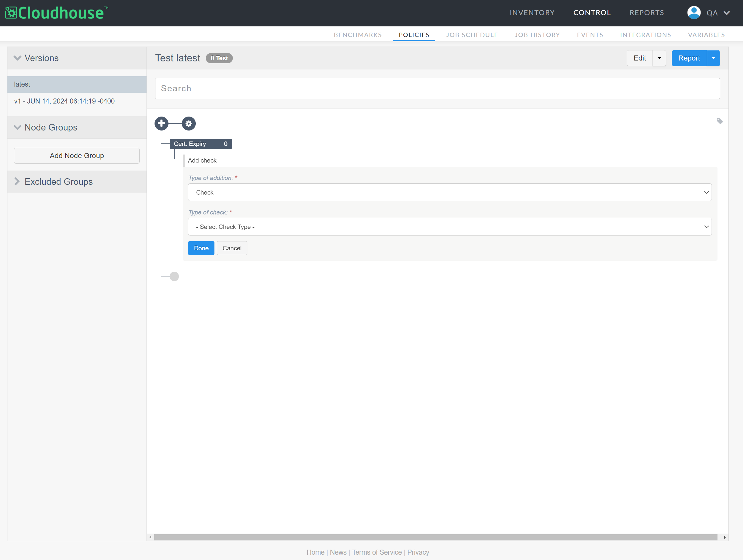Open the Select Check Type dropdown

pyautogui.click(x=450, y=227)
